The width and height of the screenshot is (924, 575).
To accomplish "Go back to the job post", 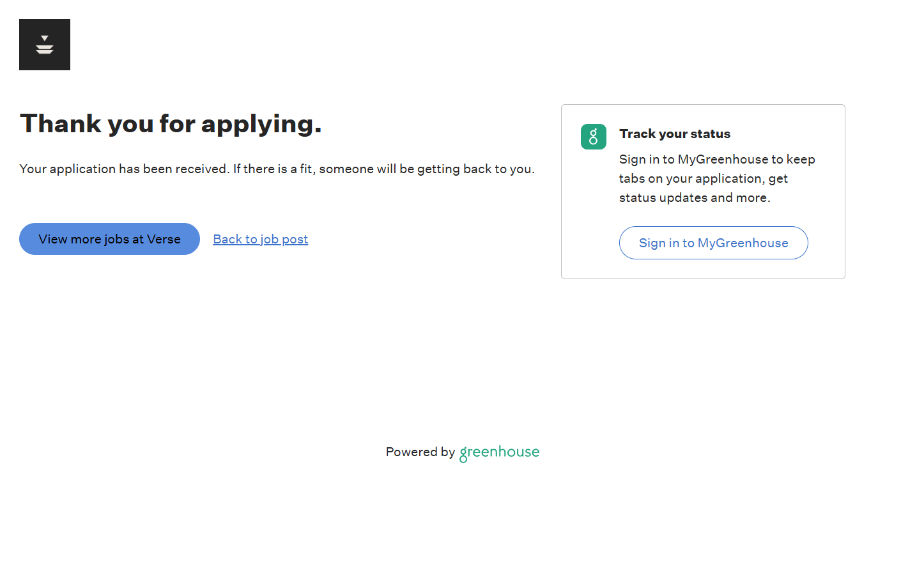I will click(x=260, y=239).
